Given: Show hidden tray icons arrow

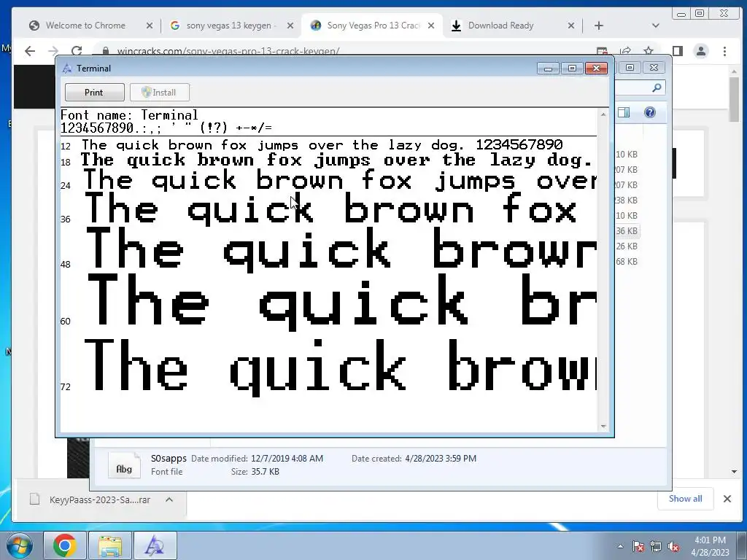Looking at the screenshot, I should point(620,546).
